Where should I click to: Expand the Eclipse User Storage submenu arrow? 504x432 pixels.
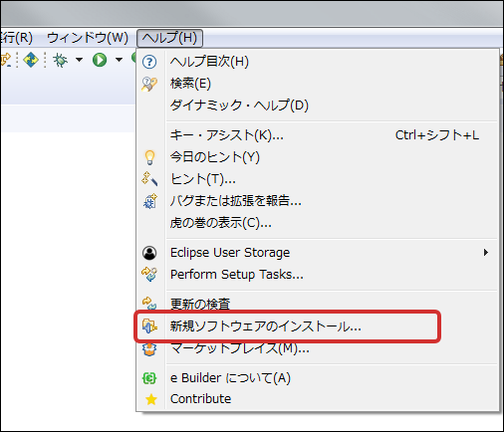(x=486, y=253)
